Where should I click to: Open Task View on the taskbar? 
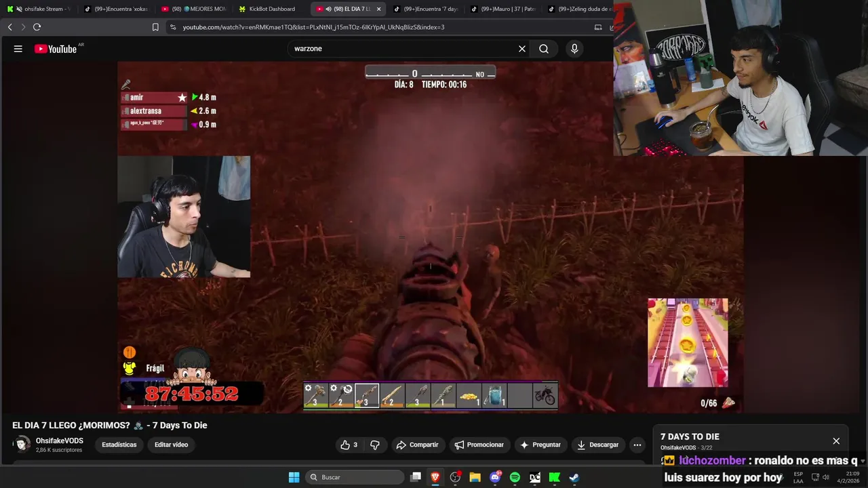tap(416, 477)
